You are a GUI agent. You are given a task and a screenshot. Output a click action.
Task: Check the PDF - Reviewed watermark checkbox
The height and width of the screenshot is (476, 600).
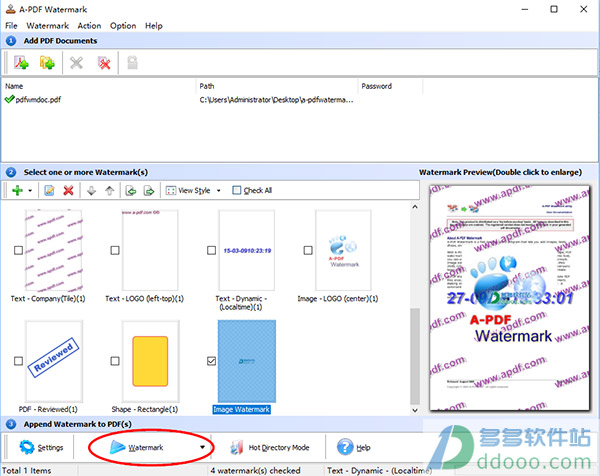point(18,361)
